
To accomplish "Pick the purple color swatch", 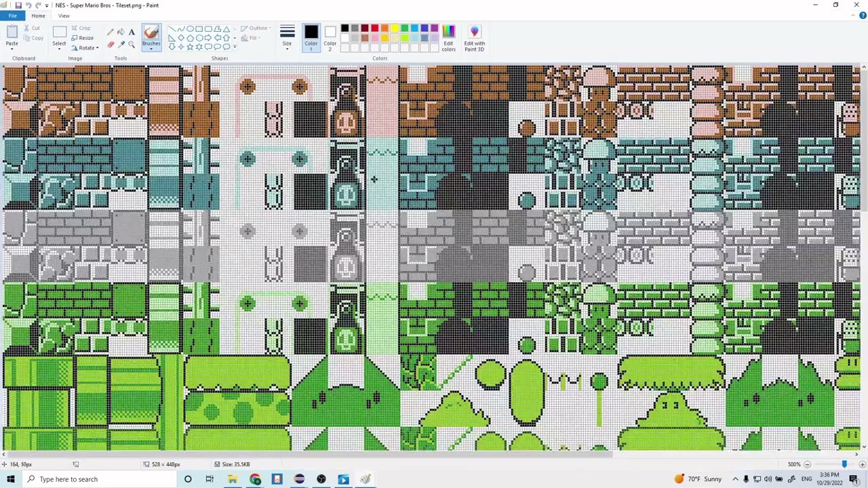I will [x=434, y=28].
